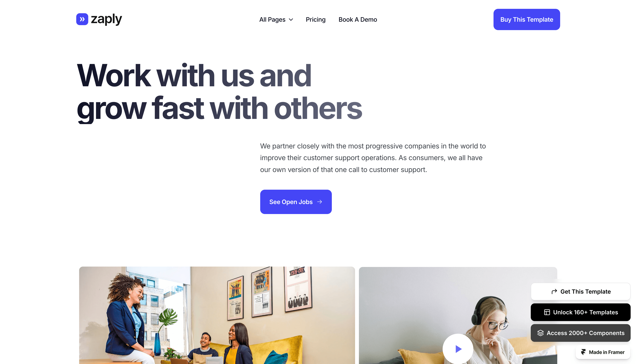Go to the Pricing page

point(316,20)
